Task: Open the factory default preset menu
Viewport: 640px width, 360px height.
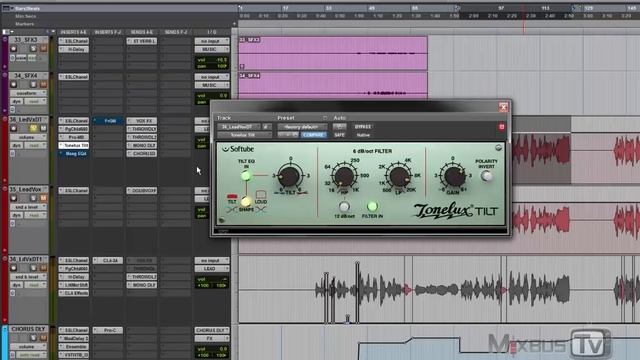Action: 302,127
